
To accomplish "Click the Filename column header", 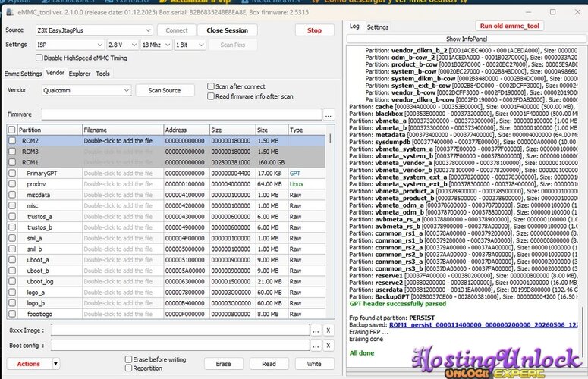I will coord(123,130).
